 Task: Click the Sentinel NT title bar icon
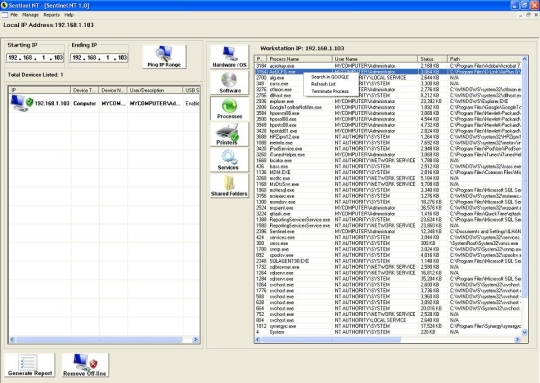(x=4, y=5)
